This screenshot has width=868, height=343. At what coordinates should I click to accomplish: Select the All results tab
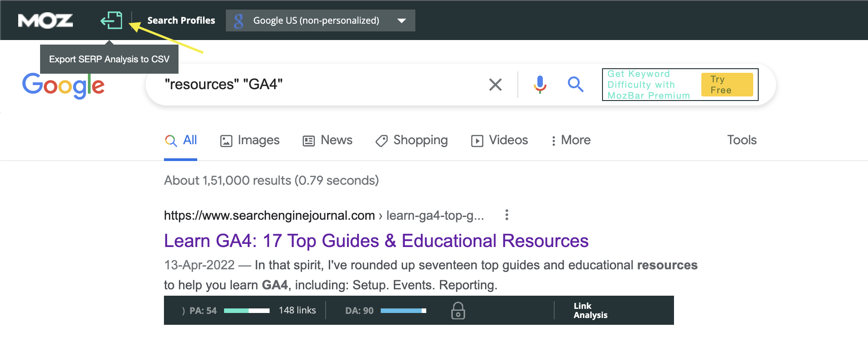click(x=181, y=140)
